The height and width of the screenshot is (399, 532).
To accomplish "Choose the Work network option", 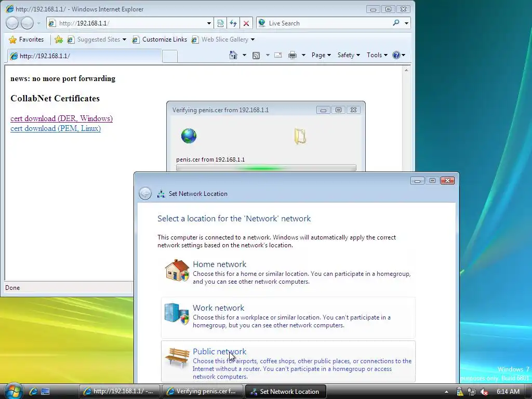I will [288, 317].
